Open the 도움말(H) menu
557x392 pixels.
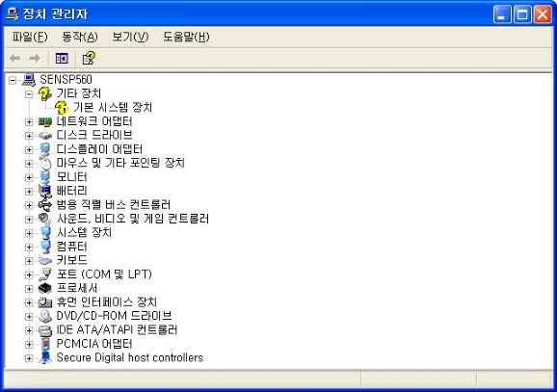[x=186, y=37]
